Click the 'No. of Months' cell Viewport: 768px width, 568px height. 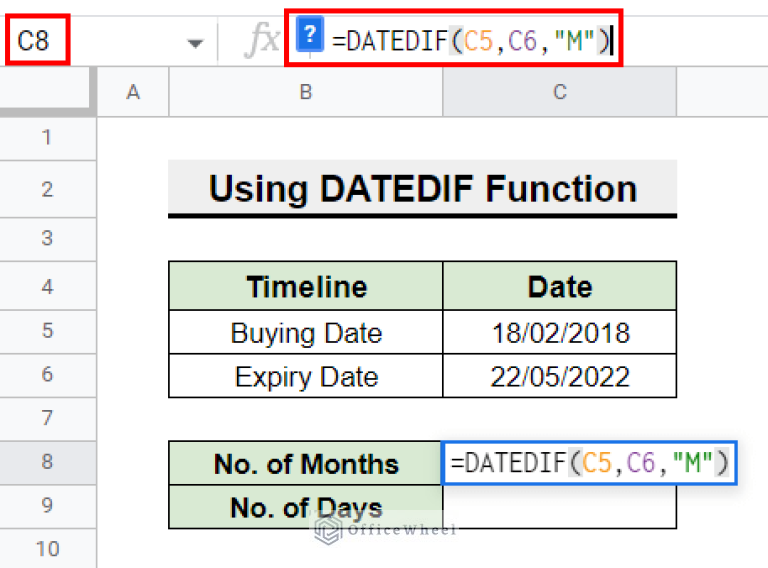(x=306, y=463)
